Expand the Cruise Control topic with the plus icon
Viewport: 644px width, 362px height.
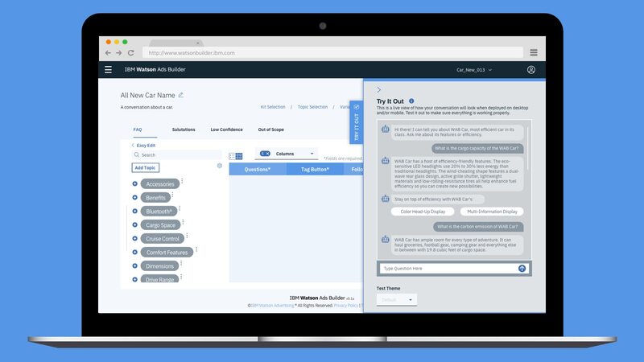click(x=134, y=238)
